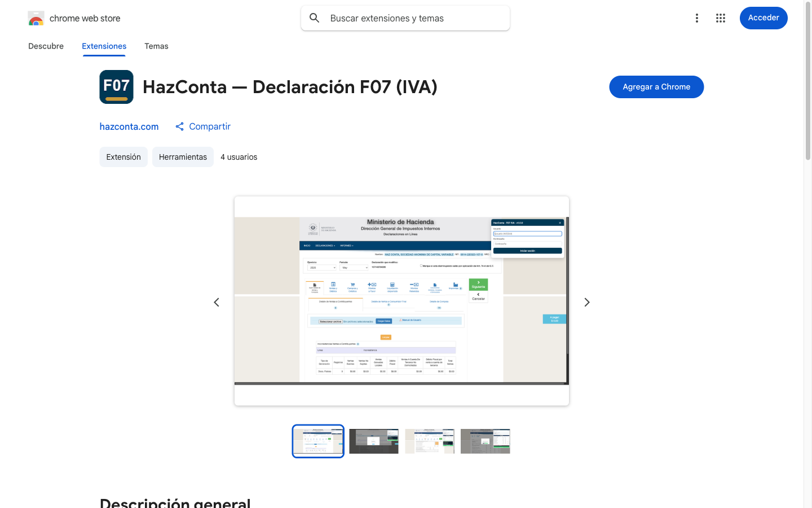Select the third screenshot thumbnail
The height and width of the screenshot is (508, 812).
click(x=430, y=441)
